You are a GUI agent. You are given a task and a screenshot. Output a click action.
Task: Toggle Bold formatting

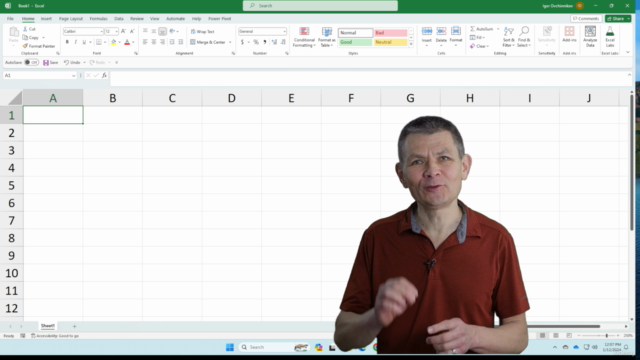(x=67, y=42)
